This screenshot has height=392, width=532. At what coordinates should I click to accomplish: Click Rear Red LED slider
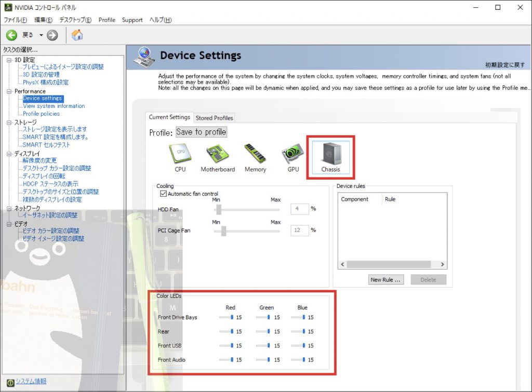(x=227, y=331)
